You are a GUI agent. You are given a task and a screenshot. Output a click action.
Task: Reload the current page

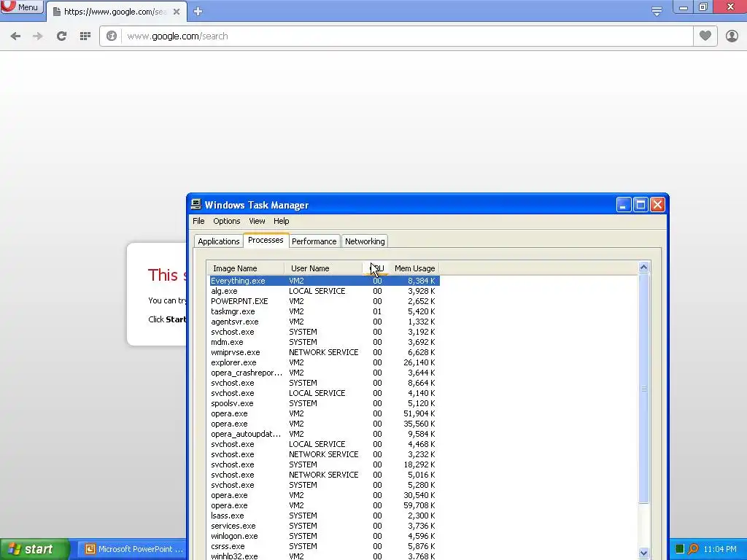(x=61, y=36)
